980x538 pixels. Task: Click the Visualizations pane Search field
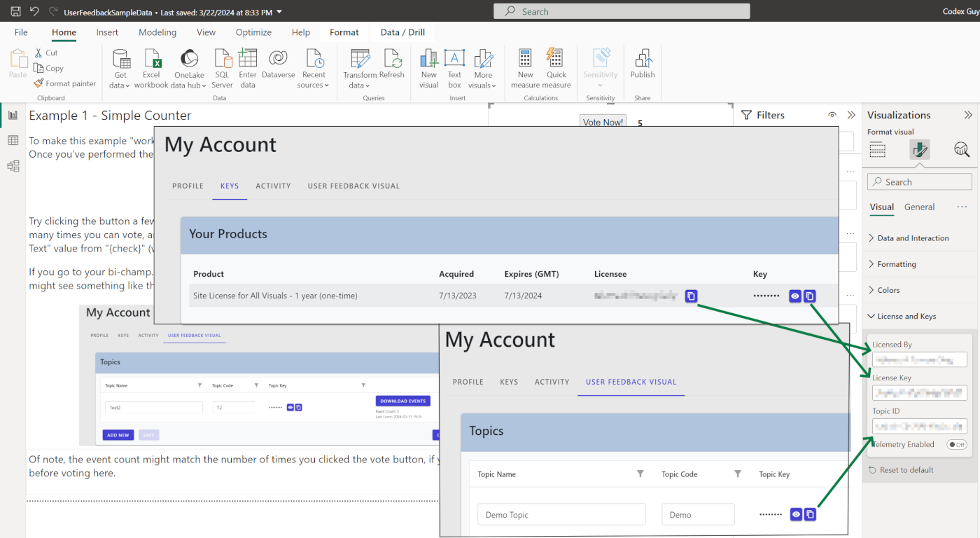(920, 182)
